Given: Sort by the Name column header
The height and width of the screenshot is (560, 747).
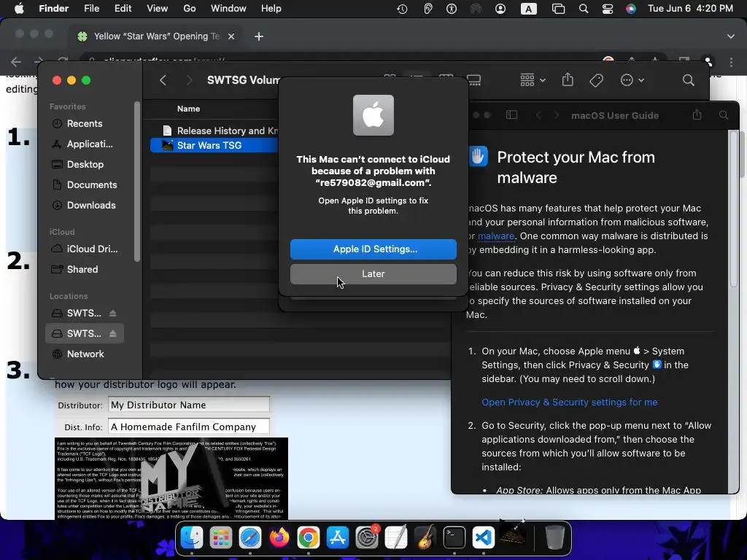Looking at the screenshot, I should (189, 109).
